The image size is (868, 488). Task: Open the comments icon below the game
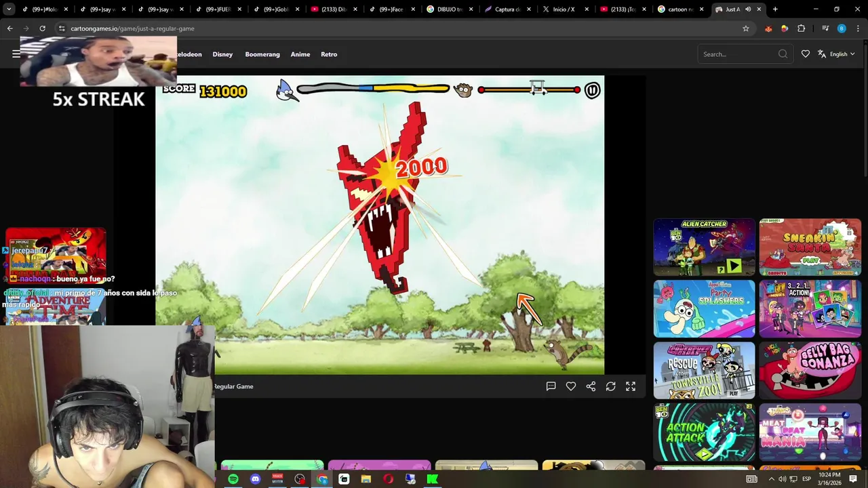[551, 386]
